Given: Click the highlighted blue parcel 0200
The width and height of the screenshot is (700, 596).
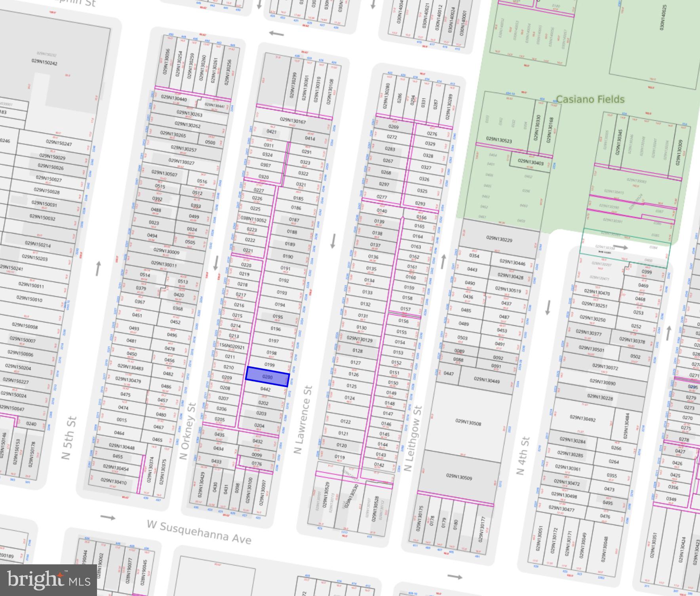Looking at the screenshot, I should (268, 377).
